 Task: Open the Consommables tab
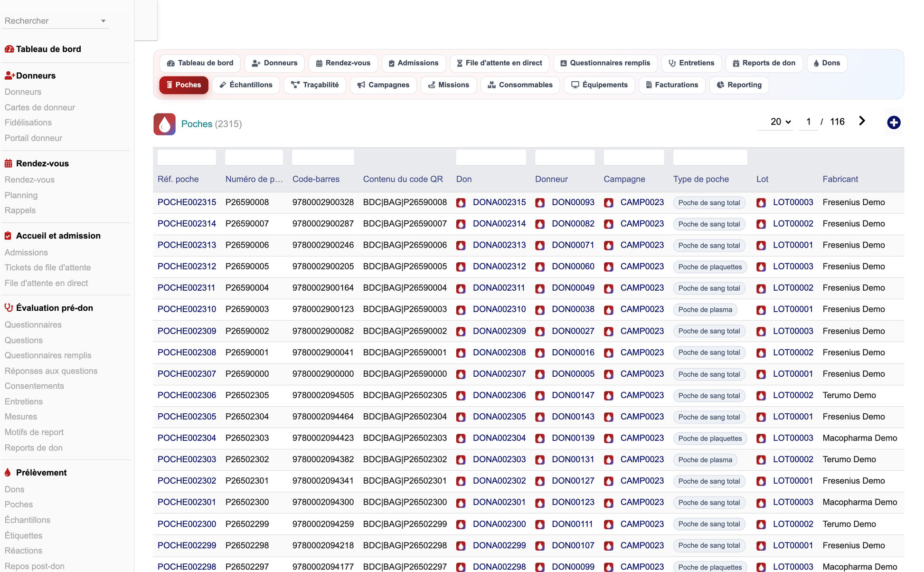pyautogui.click(x=520, y=85)
